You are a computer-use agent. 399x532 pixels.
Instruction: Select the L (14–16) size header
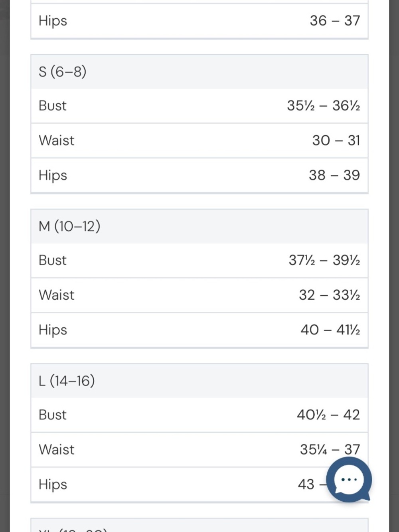[199, 381]
